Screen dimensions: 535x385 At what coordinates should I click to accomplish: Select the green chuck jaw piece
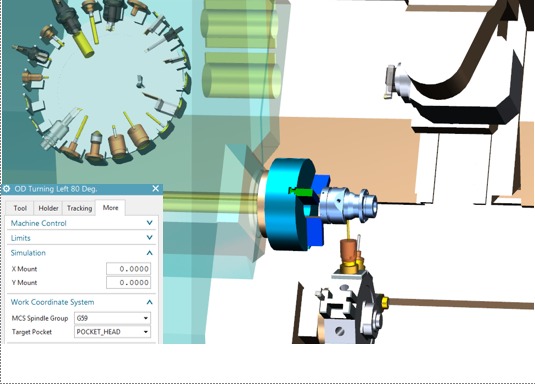300,191
